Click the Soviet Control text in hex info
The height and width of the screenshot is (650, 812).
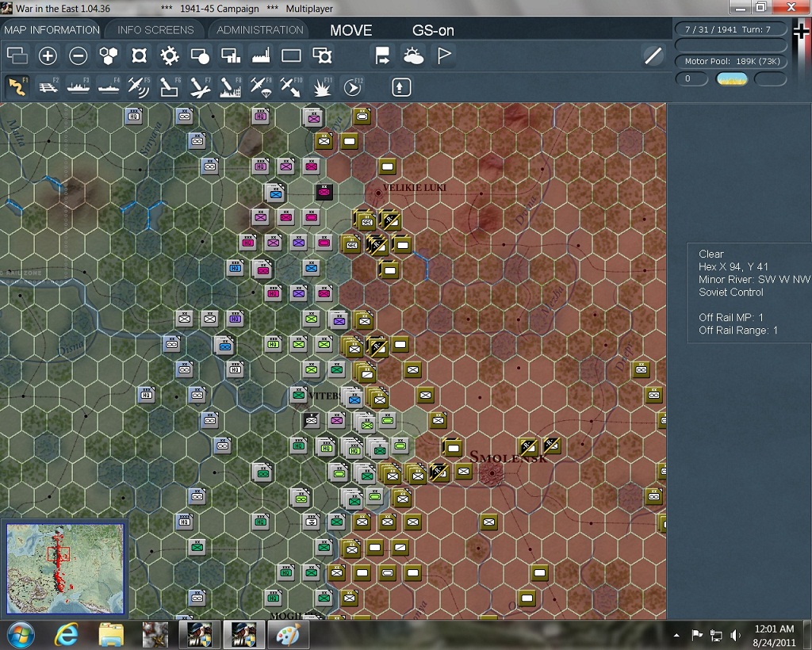click(730, 292)
